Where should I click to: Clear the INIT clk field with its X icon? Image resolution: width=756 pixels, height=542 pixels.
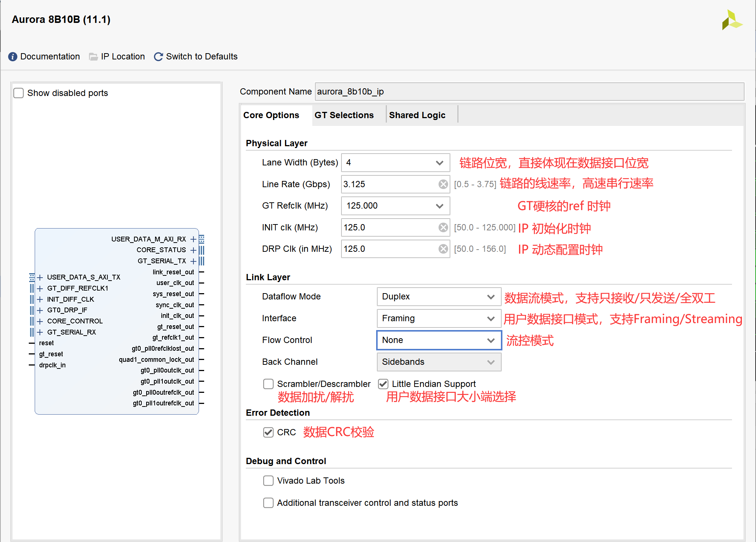click(443, 227)
